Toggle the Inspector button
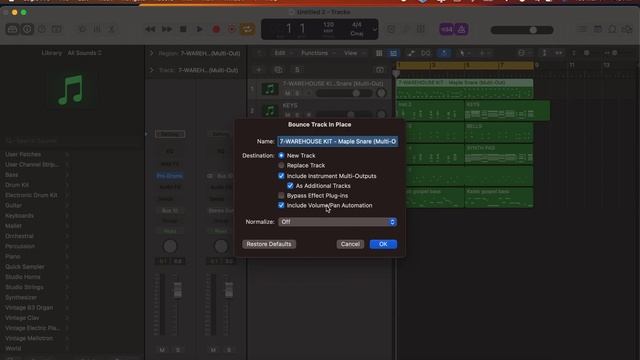The image size is (640, 360). point(27,29)
